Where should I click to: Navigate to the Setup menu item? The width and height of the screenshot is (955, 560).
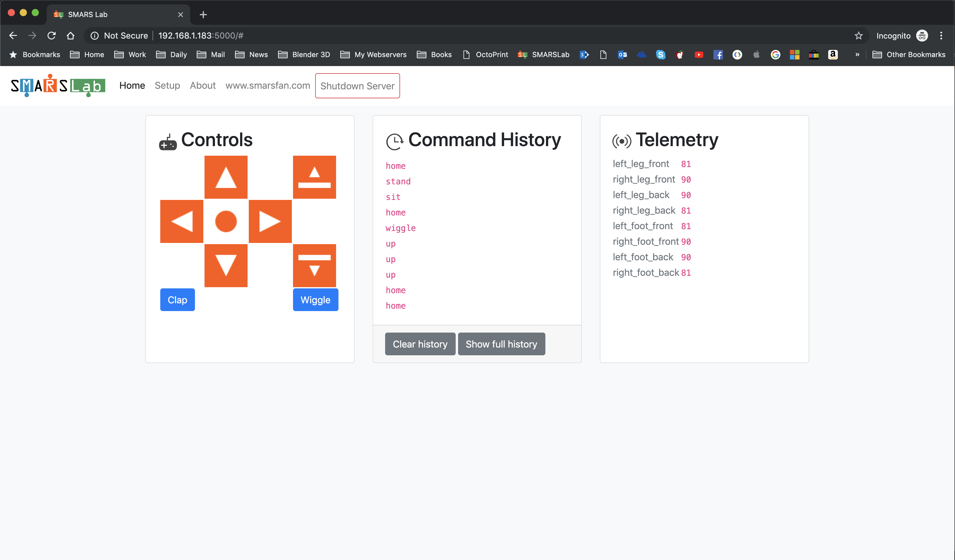(x=167, y=85)
